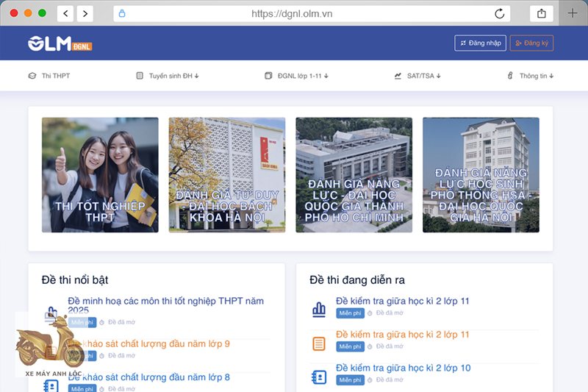
Task: Click Miễn phí badge under lớp 8 survey exam
Action: tap(82, 388)
